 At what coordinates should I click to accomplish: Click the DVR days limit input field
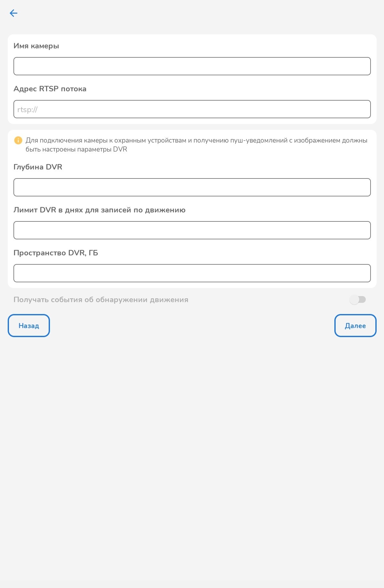point(192,230)
